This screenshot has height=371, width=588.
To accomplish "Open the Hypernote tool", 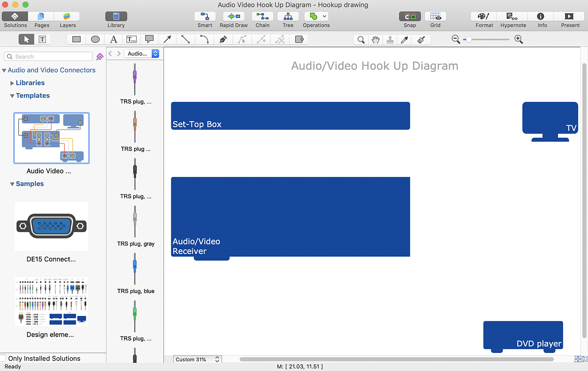I will point(513,17).
